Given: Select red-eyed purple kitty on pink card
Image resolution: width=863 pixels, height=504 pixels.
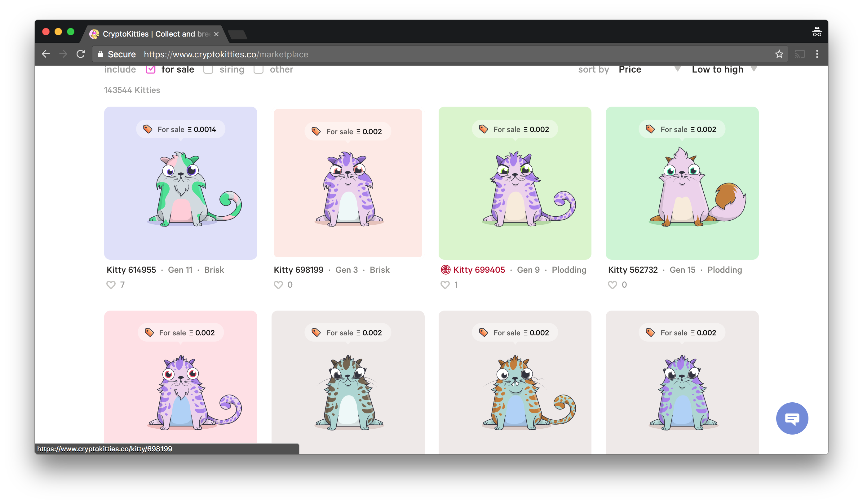Looking at the screenshot, I should pos(195,393).
